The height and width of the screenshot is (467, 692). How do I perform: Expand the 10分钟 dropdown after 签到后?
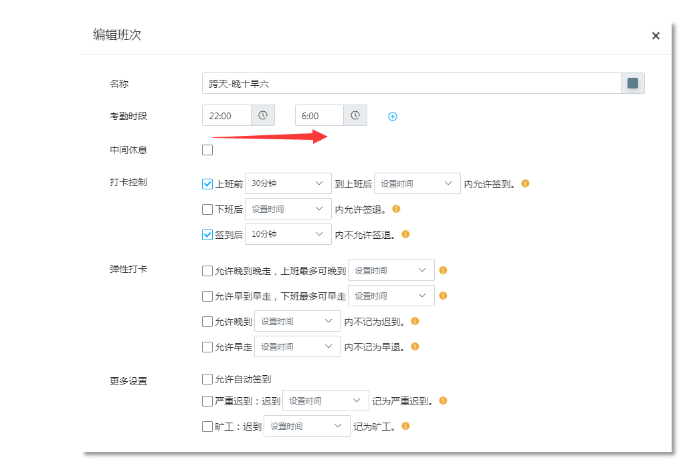coord(288,234)
